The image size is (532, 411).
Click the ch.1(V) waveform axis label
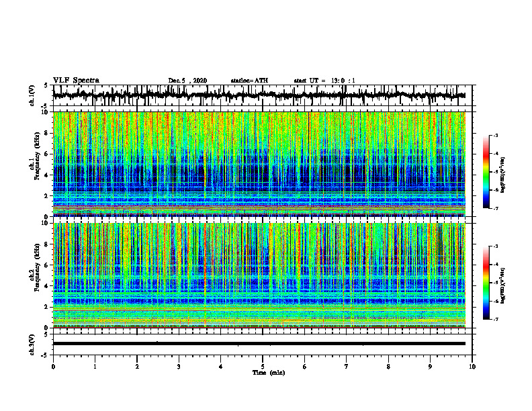32,95
